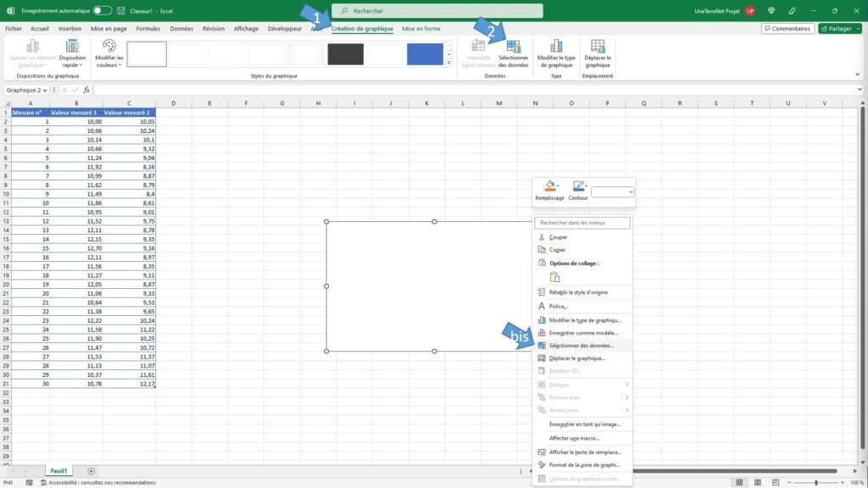Screen dimensions: 868x488
Task: Open the Partager dropdown arrow
Action: pyautogui.click(x=858, y=28)
